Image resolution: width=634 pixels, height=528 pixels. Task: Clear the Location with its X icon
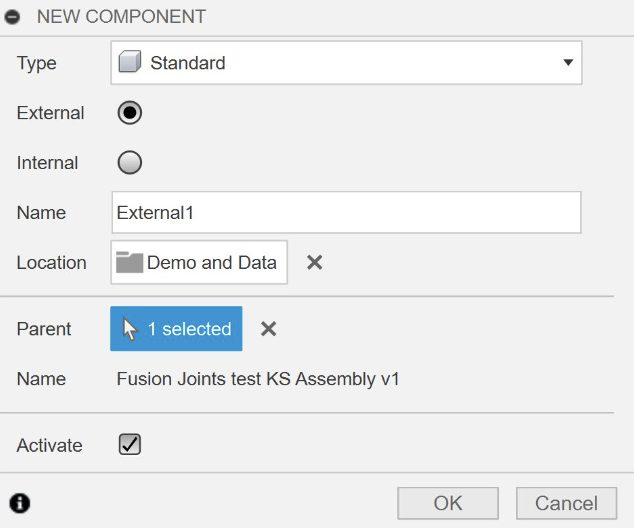coord(314,263)
